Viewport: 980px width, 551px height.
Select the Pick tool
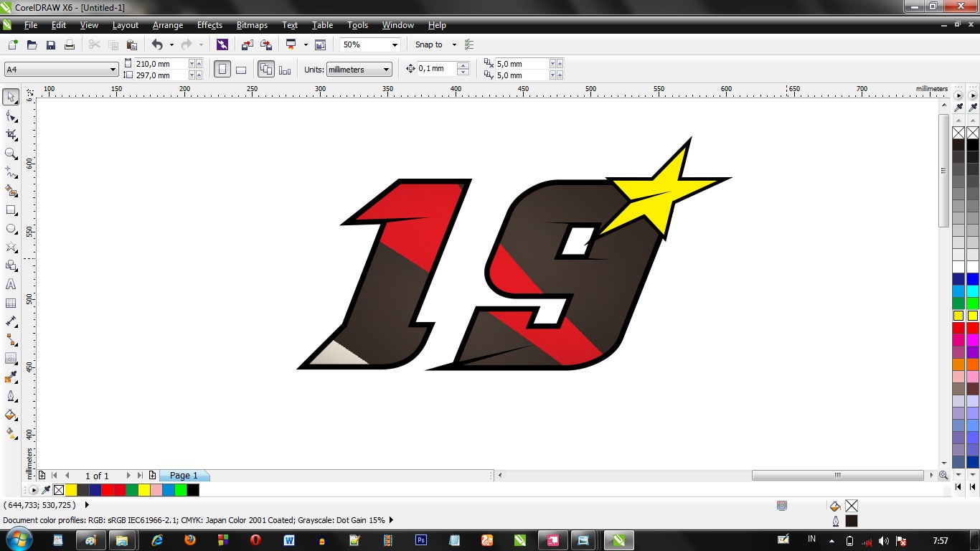point(11,98)
